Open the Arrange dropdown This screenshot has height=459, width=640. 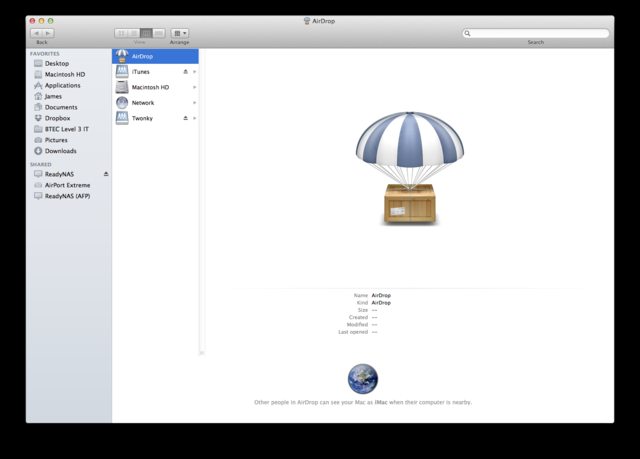tap(180, 33)
